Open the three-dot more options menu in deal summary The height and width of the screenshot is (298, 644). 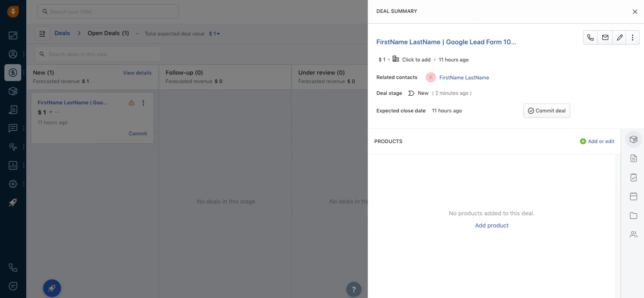click(x=633, y=37)
